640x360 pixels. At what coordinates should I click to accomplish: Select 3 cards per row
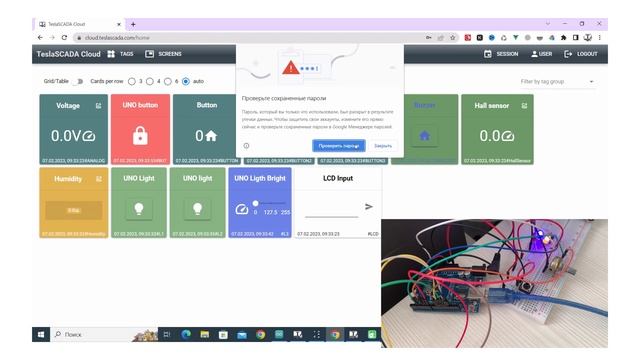pos(131,81)
